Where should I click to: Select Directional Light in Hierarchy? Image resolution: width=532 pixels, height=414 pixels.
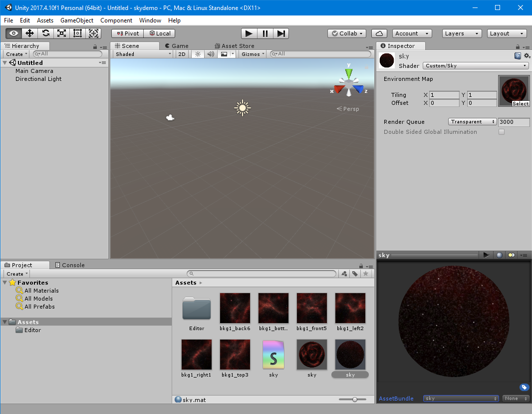click(x=38, y=79)
